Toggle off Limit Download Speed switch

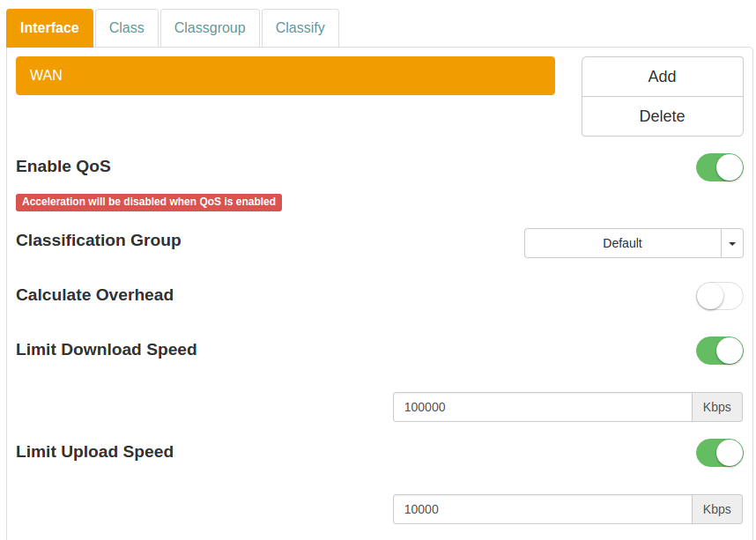click(x=719, y=351)
